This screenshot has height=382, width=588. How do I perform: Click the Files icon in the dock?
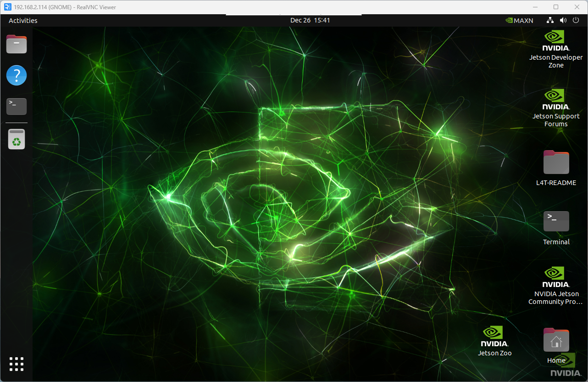pyautogui.click(x=16, y=44)
